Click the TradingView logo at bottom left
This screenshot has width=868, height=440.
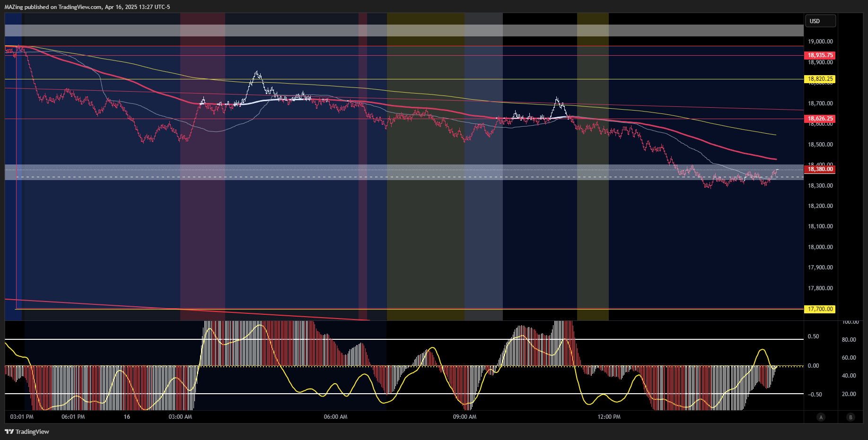27,431
